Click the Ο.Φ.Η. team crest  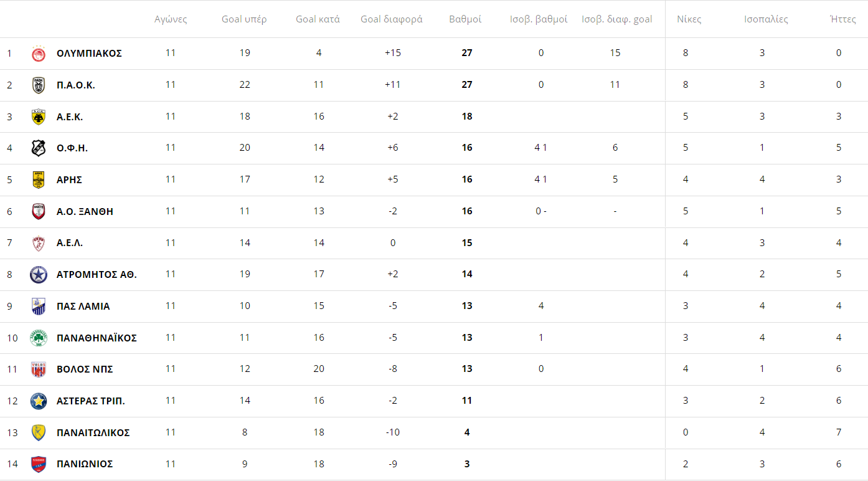point(39,148)
